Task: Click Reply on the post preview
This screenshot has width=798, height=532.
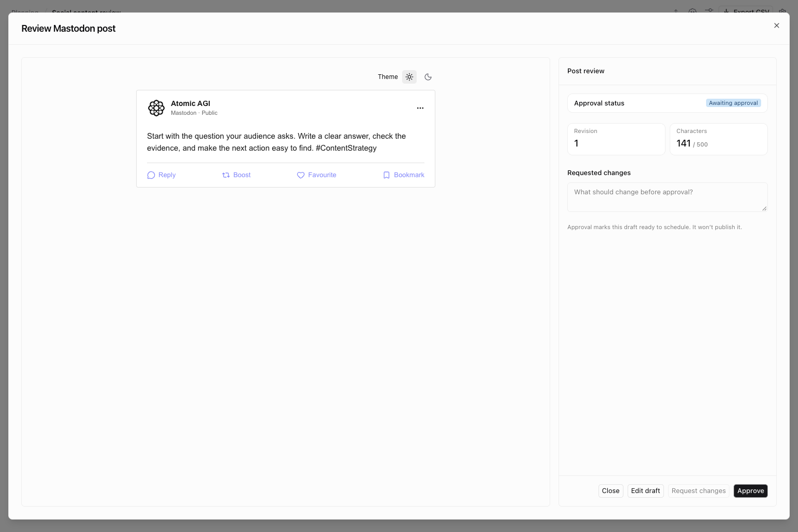Action: coord(162,175)
